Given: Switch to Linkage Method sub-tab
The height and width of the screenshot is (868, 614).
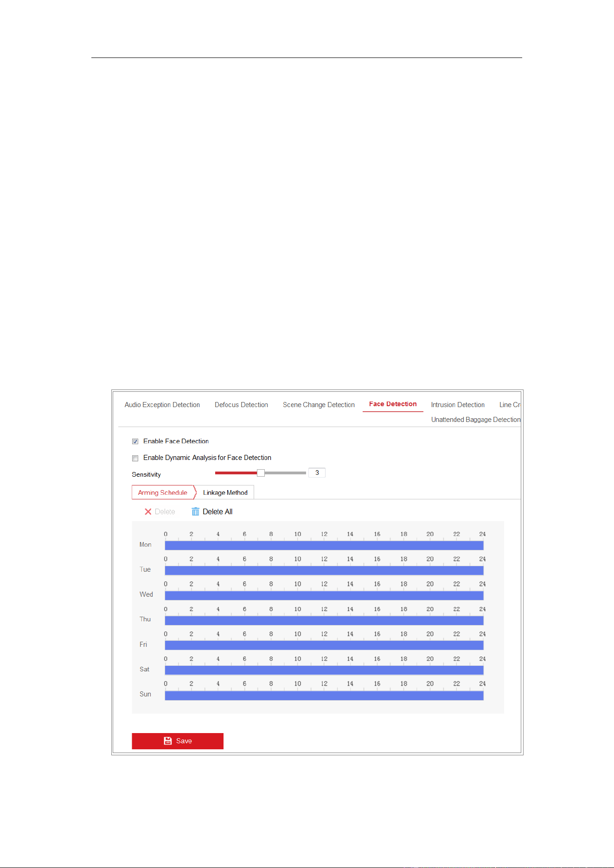Looking at the screenshot, I should point(225,492).
